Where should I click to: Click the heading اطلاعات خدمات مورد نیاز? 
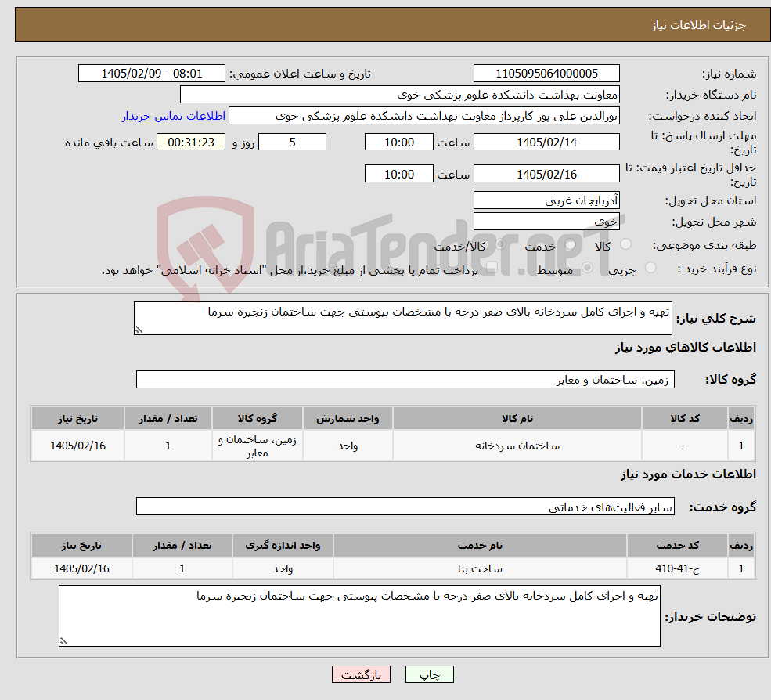688,474
